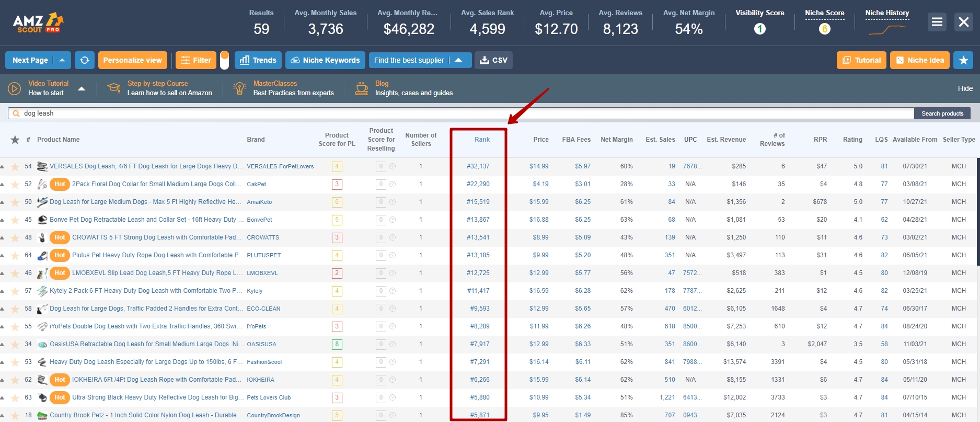Favorite the Bonve Pet Retractable Leash star
980x422 pixels.
point(15,220)
